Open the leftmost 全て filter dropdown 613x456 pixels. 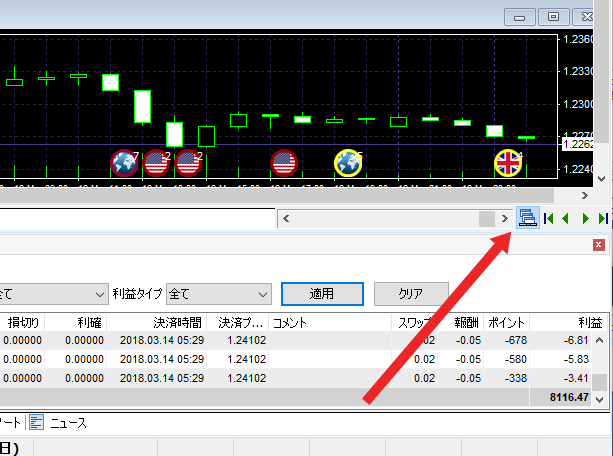click(x=52, y=294)
